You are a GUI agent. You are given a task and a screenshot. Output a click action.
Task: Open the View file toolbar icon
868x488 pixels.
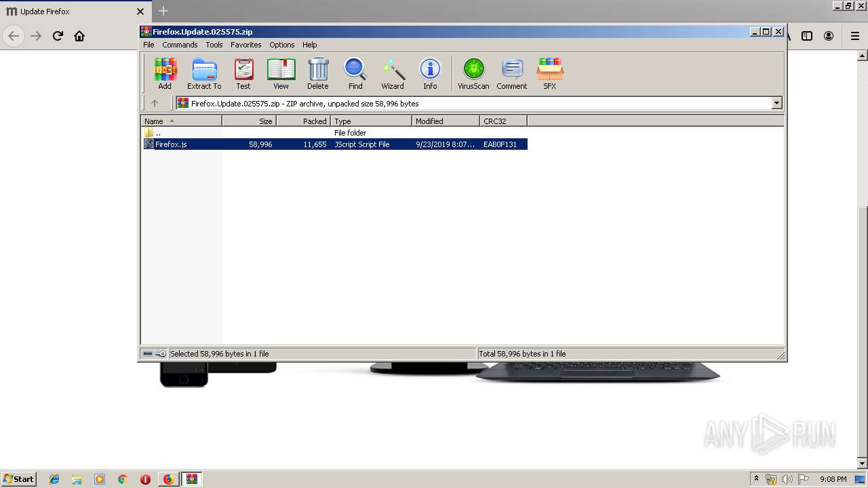pyautogui.click(x=281, y=73)
